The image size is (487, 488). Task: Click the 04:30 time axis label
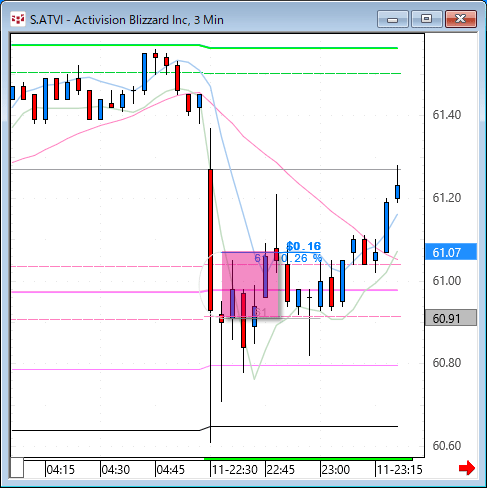[116, 470]
